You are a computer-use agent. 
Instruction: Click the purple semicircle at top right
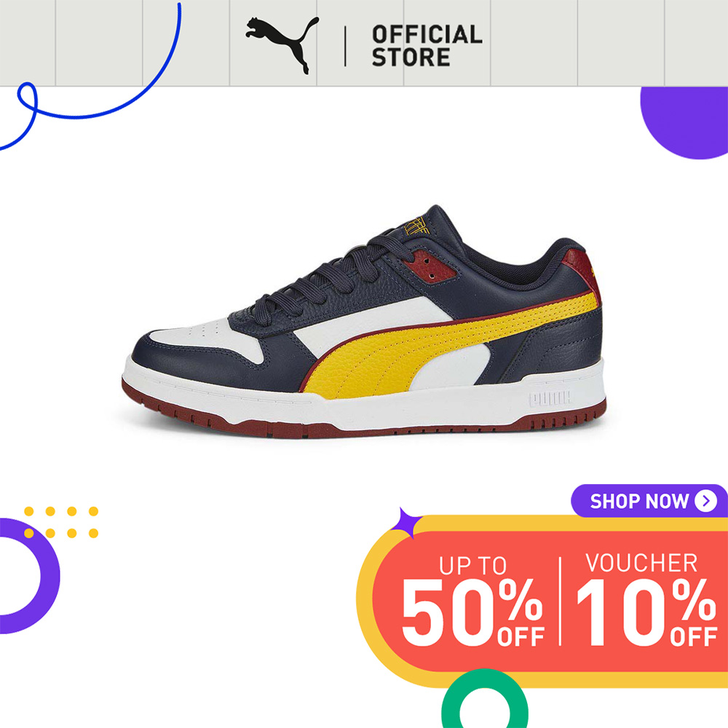684,122
